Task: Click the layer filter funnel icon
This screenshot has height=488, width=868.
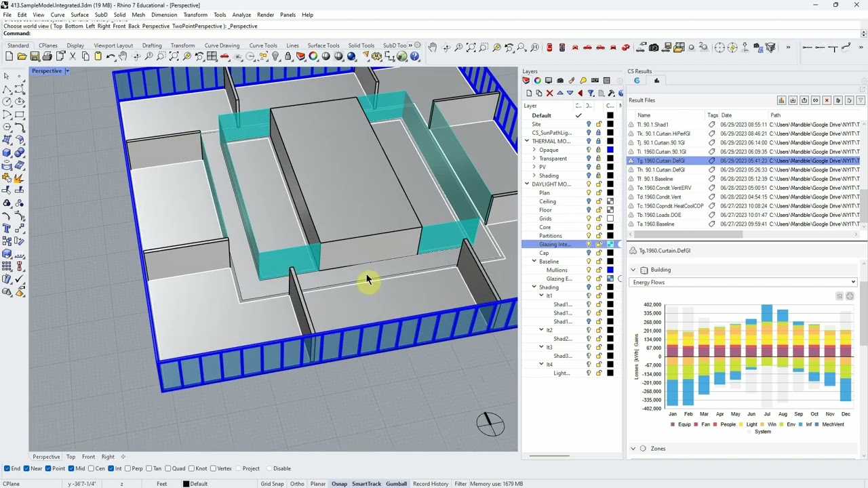Action: coord(591,93)
